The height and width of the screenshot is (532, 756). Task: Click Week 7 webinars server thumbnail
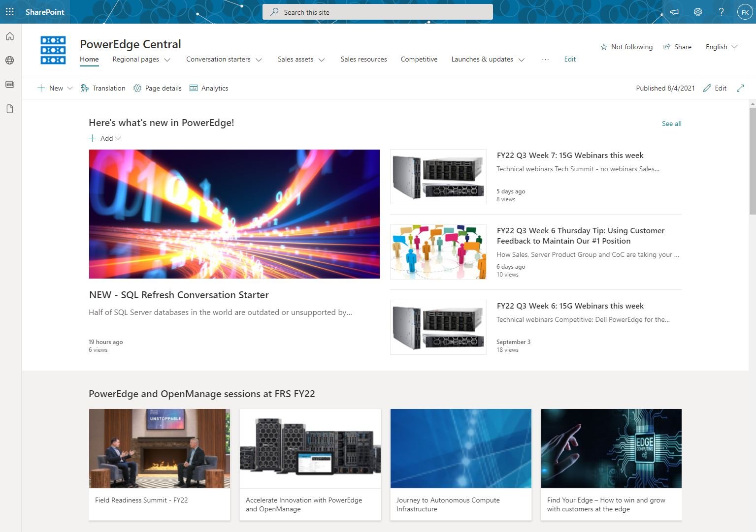click(438, 177)
